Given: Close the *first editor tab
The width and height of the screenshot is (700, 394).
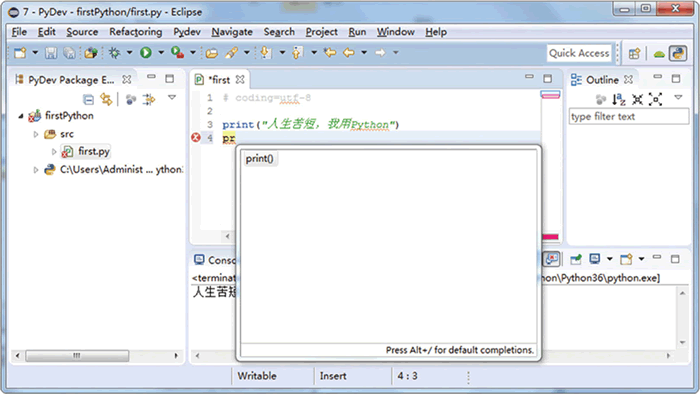Looking at the screenshot, I should tap(240, 79).
